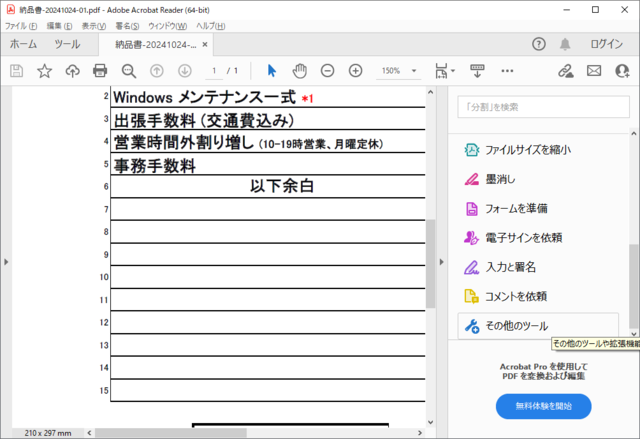Viewport: 640px width, 439px height.
Task: Open the magnifier search text tool
Action: tap(129, 71)
